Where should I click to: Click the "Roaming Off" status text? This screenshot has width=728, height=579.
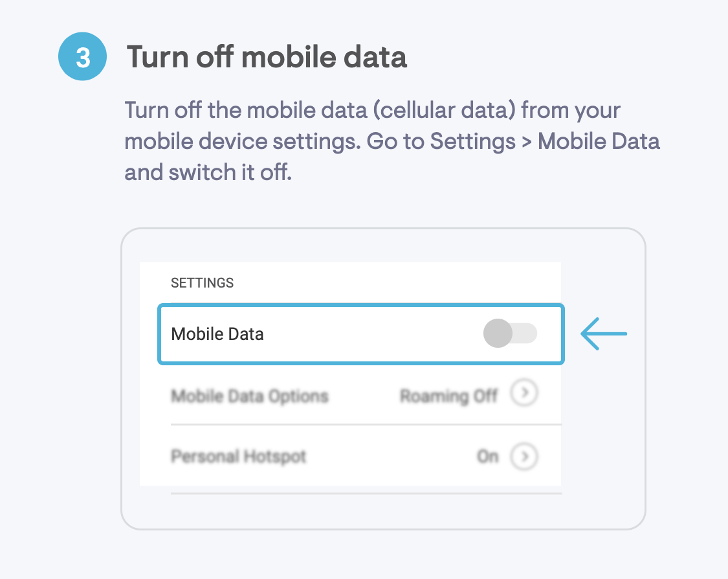(x=448, y=395)
